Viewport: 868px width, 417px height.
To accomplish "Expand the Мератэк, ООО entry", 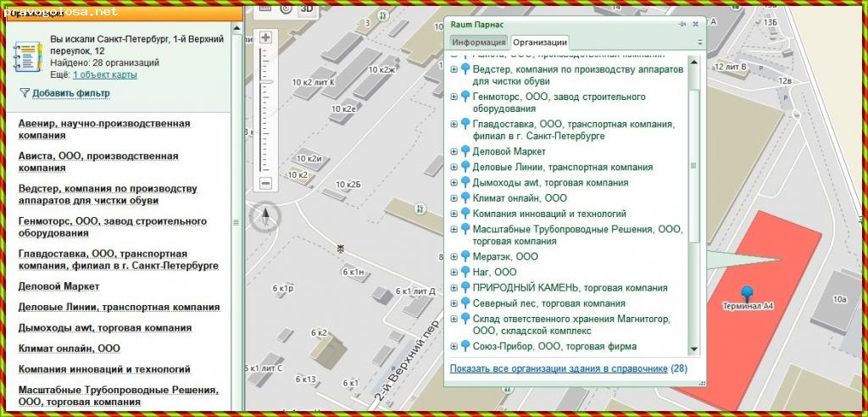I will coord(453,257).
